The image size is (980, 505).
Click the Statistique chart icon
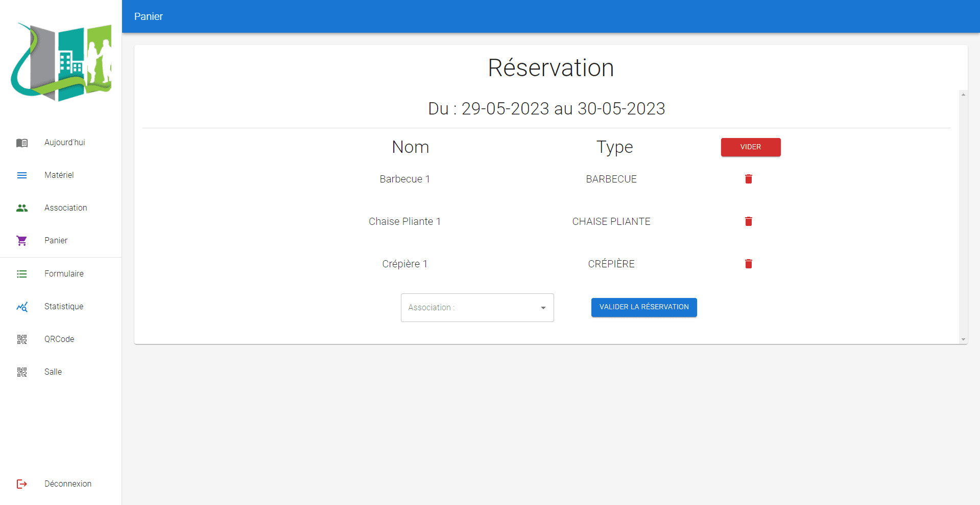click(21, 307)
